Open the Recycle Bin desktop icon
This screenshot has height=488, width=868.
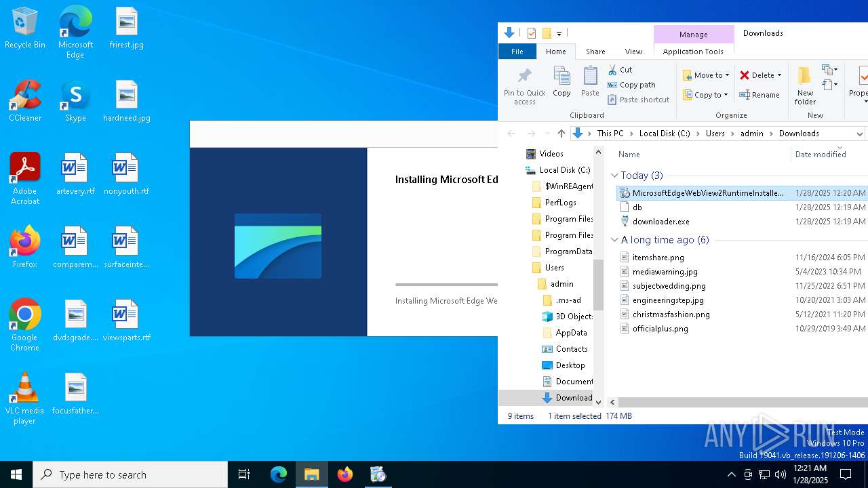click(25, 28)
